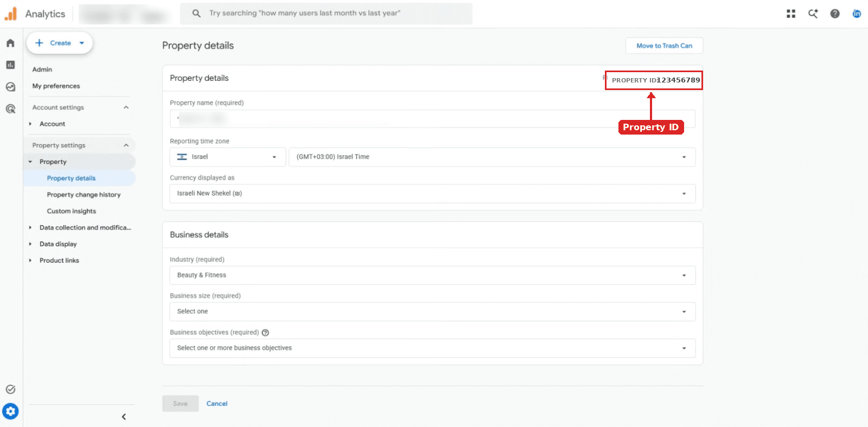868x427 pixels.
Task: Open My preferences
Action: click(x=56, y=86)
